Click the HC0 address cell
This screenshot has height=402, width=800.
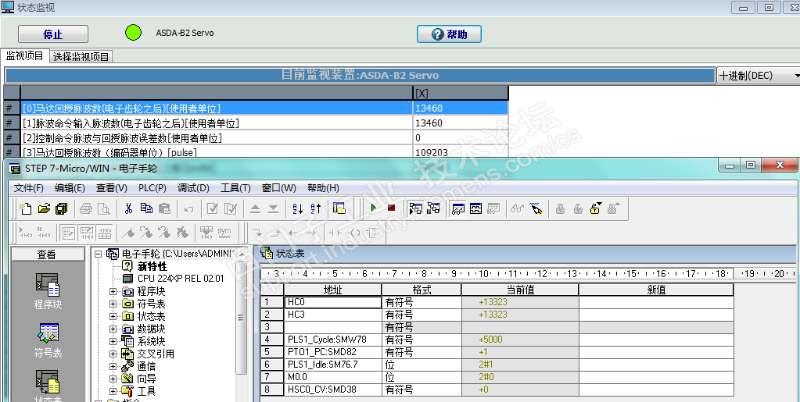333,302
